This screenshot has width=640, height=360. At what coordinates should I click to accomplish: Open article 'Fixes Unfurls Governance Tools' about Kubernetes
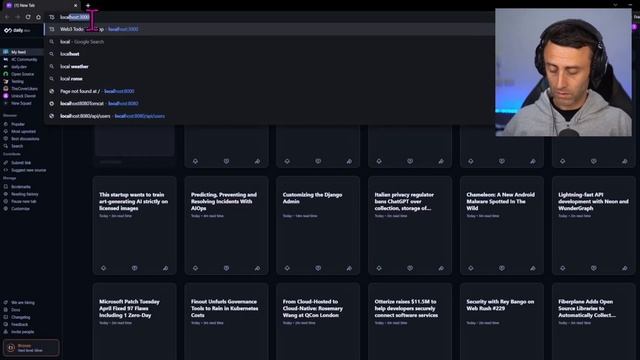pos(224,308)
